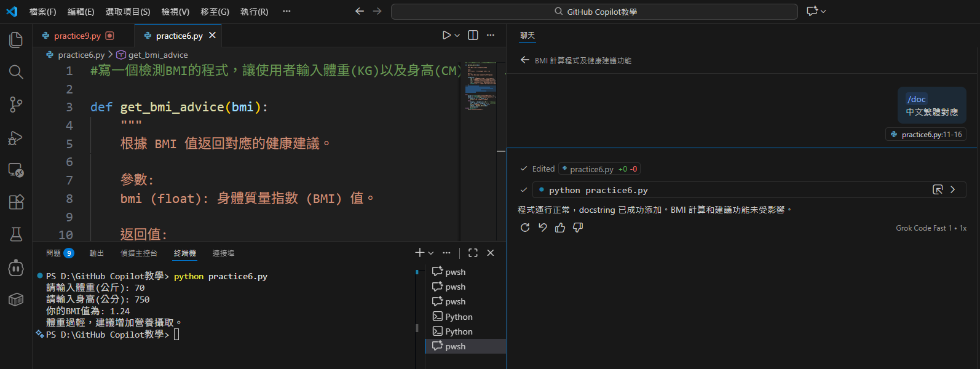Screen dimensions: 980x369
Task: Create a new terminal with the plus icon
Action: click(419, 253)
